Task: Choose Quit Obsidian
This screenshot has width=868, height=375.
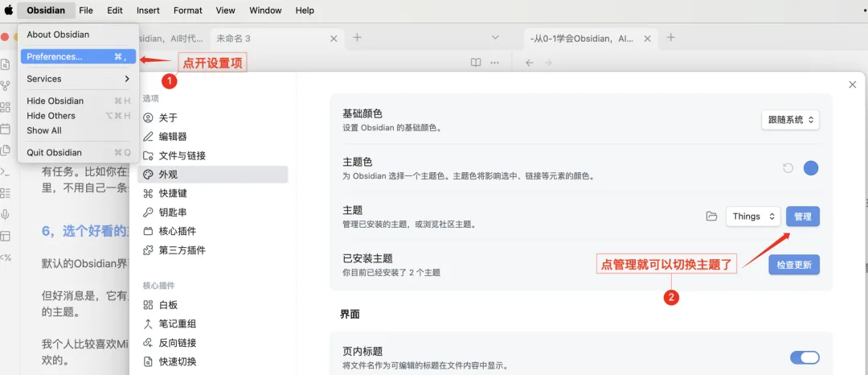Action: 78,152
